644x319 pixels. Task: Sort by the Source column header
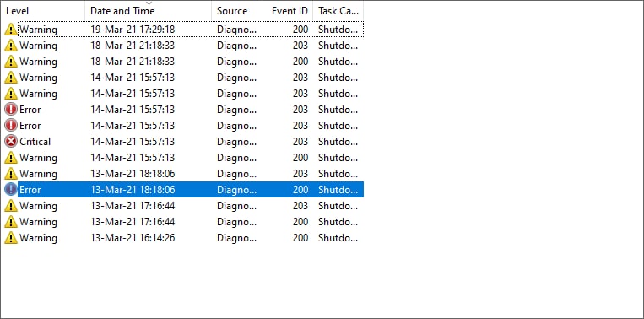coord(237,11)
